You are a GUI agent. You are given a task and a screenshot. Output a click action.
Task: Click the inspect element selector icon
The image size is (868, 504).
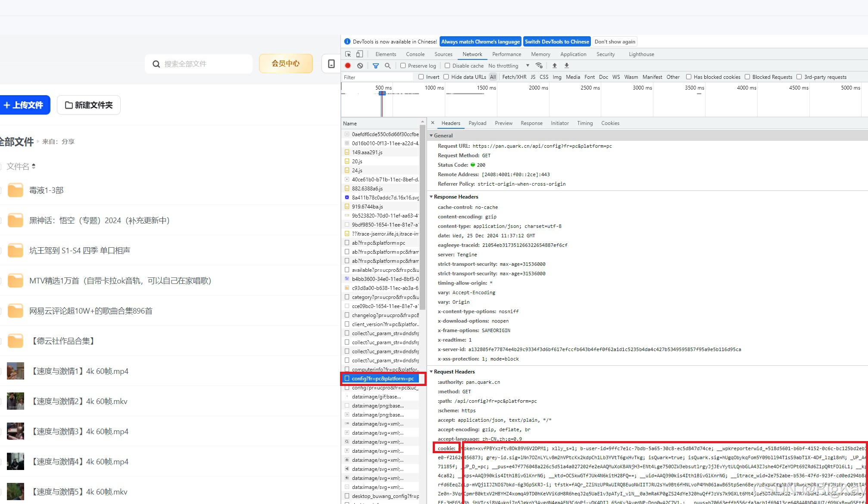(x=348, y=54)
